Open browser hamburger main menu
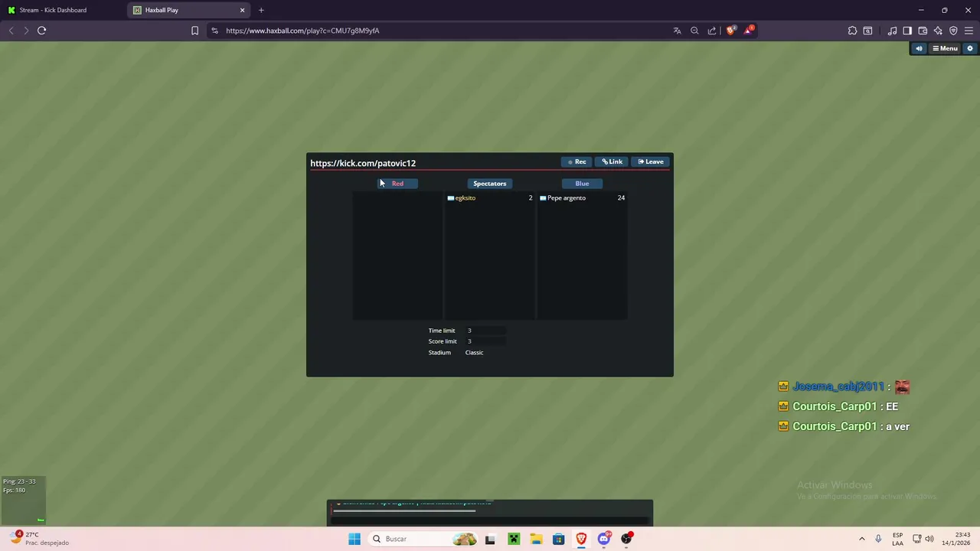The width and height of the screenshot is (980, 551). pyautogui.click(x=969, y=31)
